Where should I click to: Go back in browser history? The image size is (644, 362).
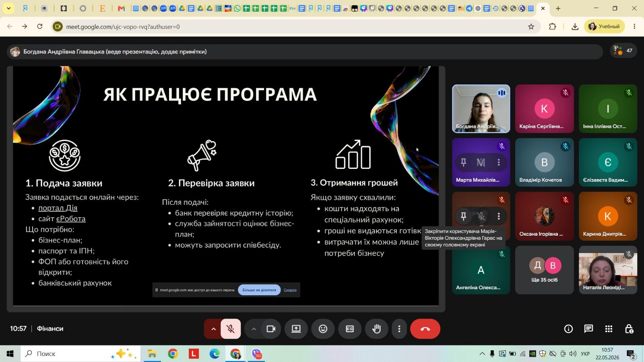pyautogui.click(x=10, y=27)
